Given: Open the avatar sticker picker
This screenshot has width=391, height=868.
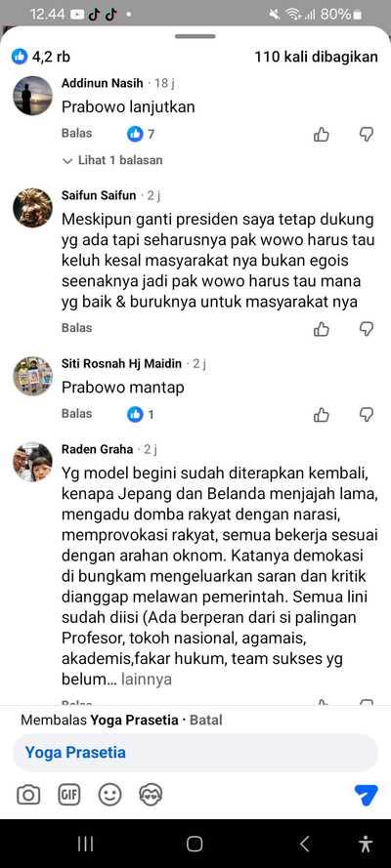Looking at the screenshot, I should pos(151,796).
